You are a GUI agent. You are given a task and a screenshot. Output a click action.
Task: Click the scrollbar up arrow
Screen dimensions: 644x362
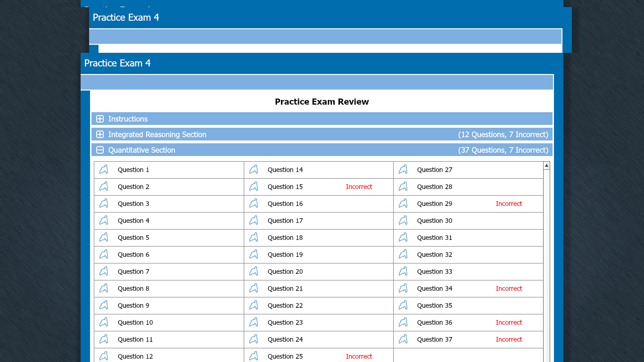[546, 165]
